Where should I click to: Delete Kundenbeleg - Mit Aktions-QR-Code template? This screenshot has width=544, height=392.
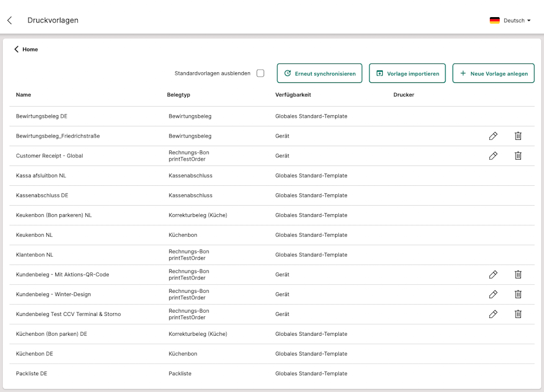pos(518,275)
